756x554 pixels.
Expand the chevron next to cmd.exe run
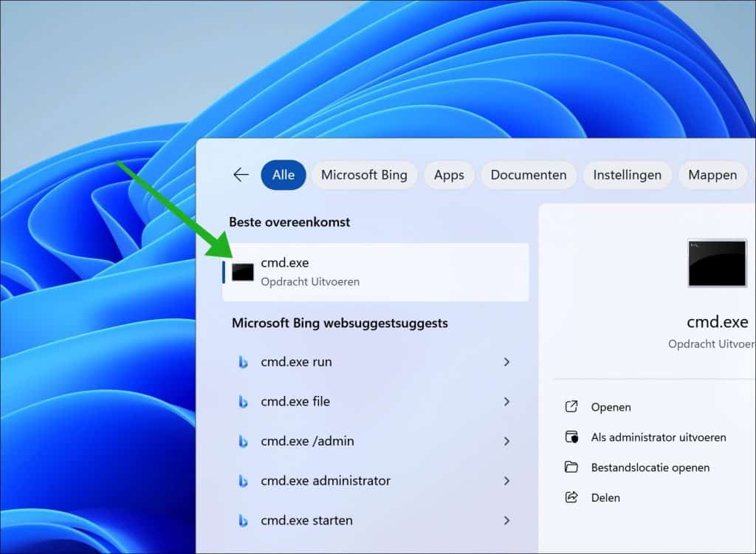tap(506, 362)
